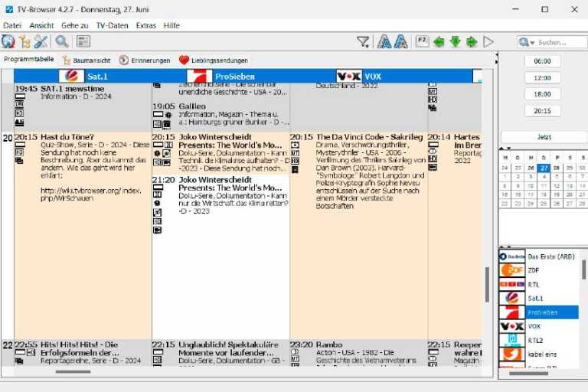Select RTL2 in the channel list
Screen dimensions: 588x392
[538, 341]
